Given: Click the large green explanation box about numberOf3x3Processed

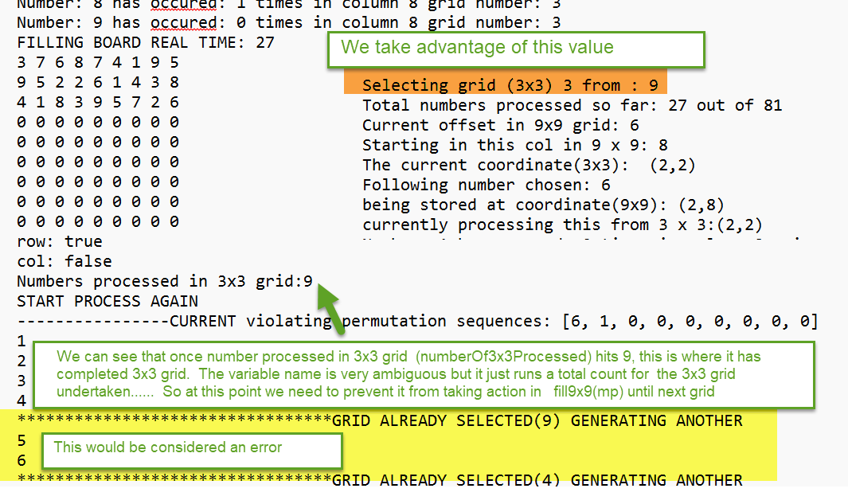Looking at the screenshot, I should click(422, 375).
